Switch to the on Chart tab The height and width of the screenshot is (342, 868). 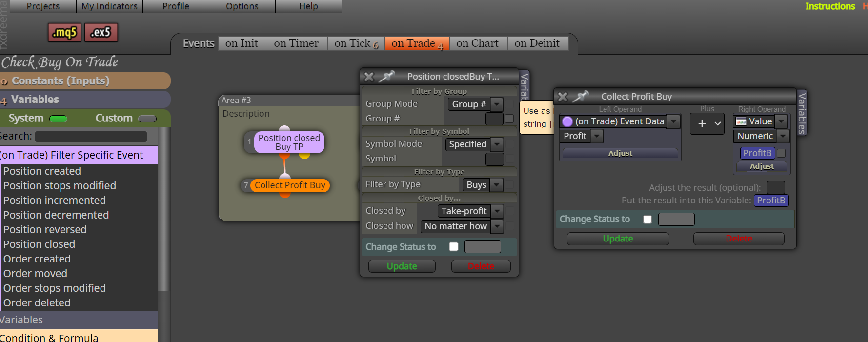pyautogui.click(x=478, y=43)
